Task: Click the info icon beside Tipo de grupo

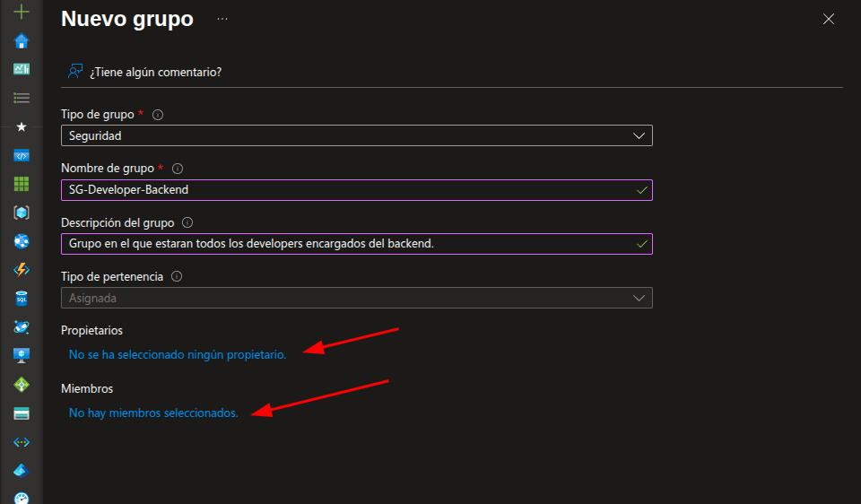Action: click(x=158, y=115)
